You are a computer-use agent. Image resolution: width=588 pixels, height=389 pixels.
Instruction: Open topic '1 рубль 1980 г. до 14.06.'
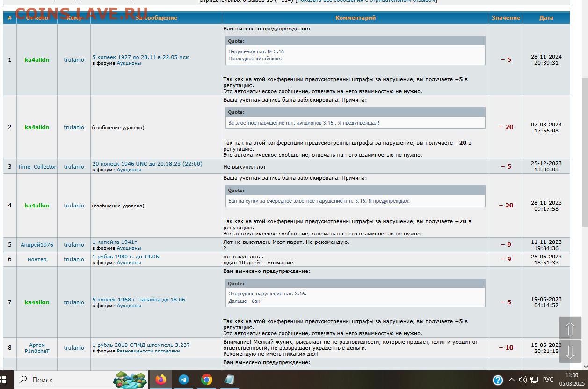tap(126, 257)
